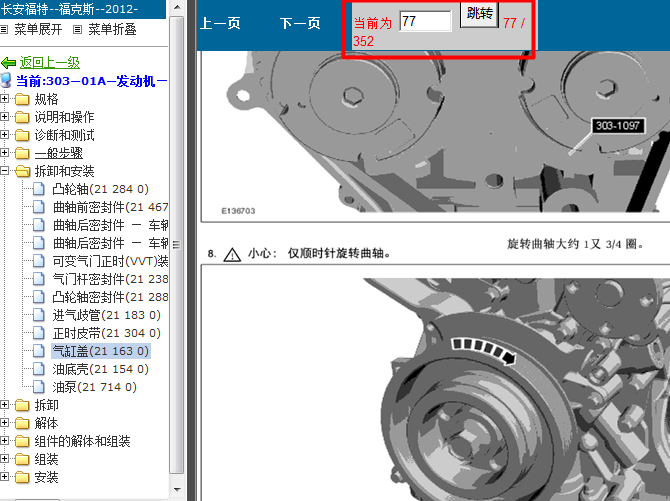This screenshot has height=501, width=670.
Task: Open 可变气门正时(VVT) tree item
Action: 110,261
